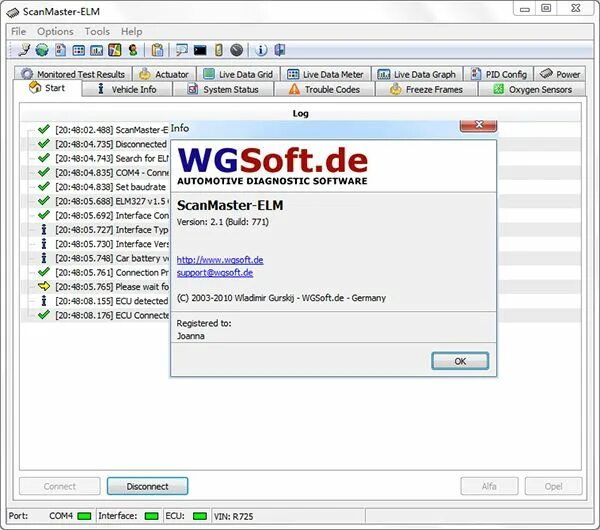Open the Tools menu

(97, 31)
